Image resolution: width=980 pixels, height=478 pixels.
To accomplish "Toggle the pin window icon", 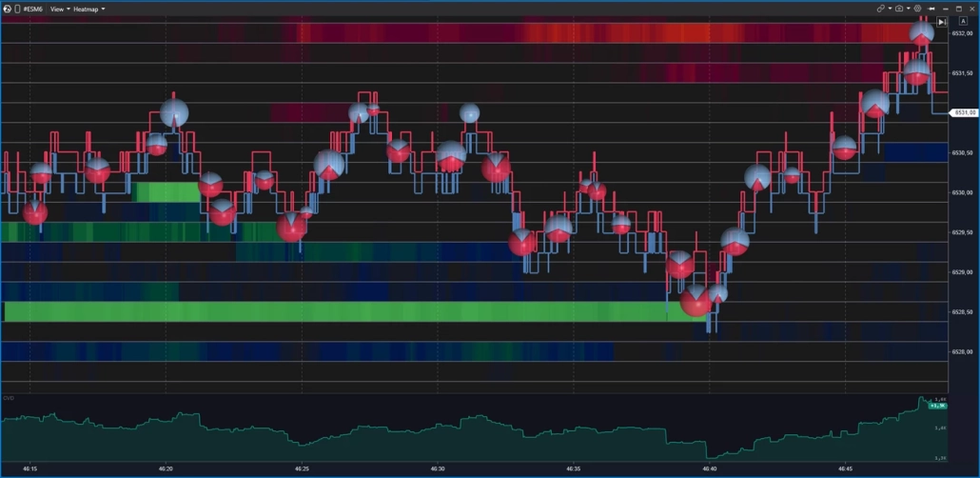I will click(931, 9).
